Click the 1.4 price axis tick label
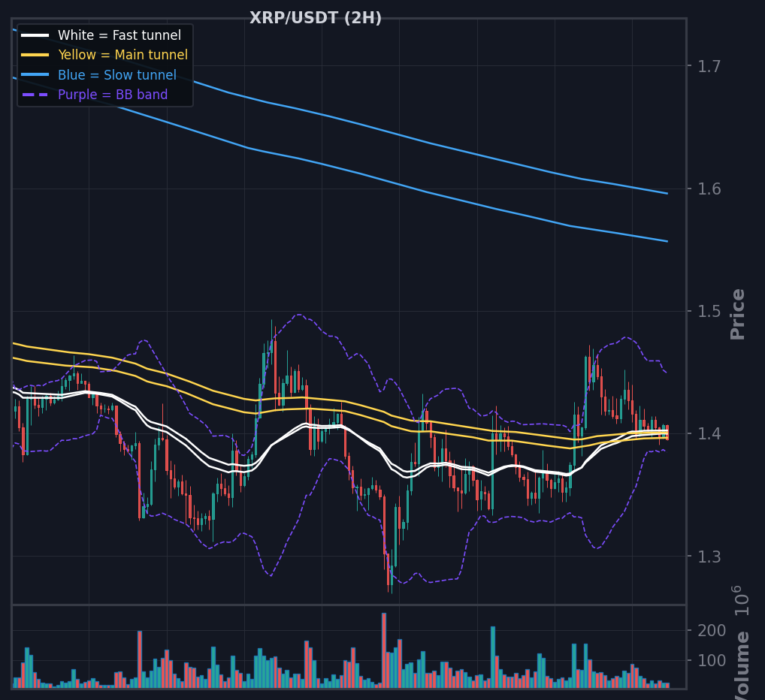The height and width of the screenshot is (700, 765). tap(709, 434)
